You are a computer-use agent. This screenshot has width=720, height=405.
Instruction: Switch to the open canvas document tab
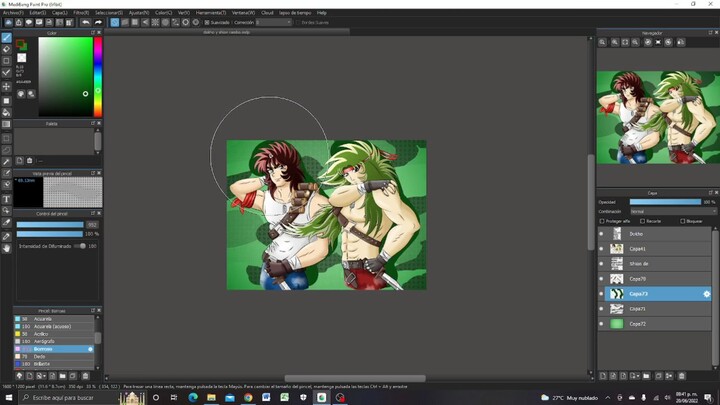pyautogui.click(x=227, y=32)
